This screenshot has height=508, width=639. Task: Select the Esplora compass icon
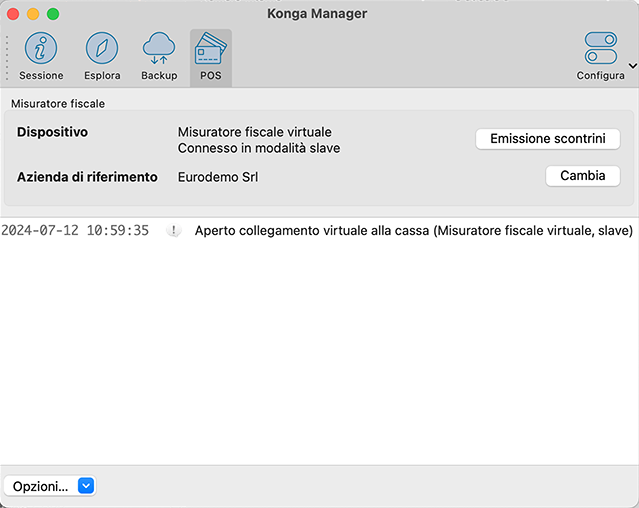[102, 56]
